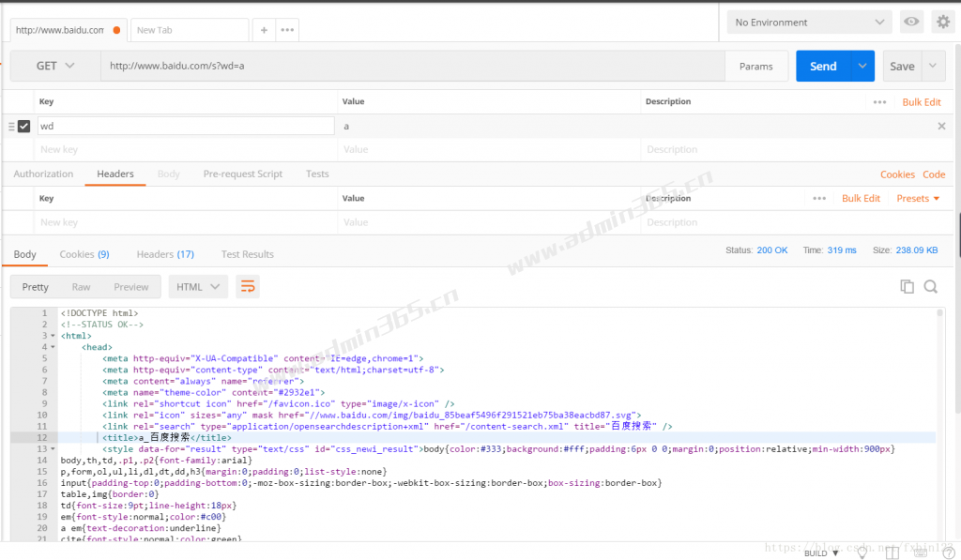Image resolution: width=961 pixels, height=560 pixels.
Task: Open the BUILD dropdown in the status bar
Action: [x=821, y=553]
